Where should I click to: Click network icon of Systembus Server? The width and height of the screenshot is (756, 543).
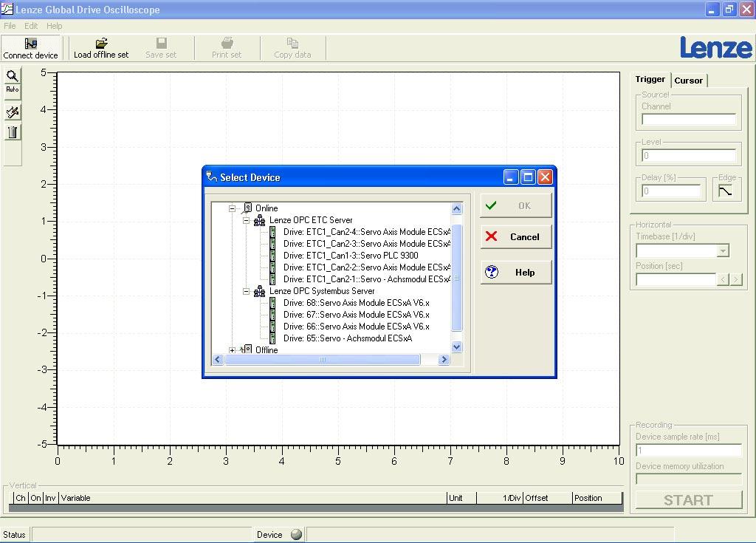pos(259,291)
